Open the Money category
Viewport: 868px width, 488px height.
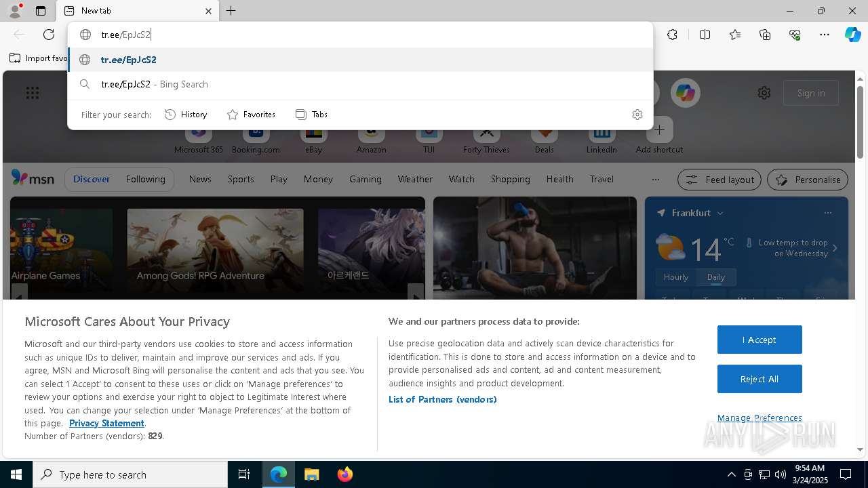click(318, 179)
